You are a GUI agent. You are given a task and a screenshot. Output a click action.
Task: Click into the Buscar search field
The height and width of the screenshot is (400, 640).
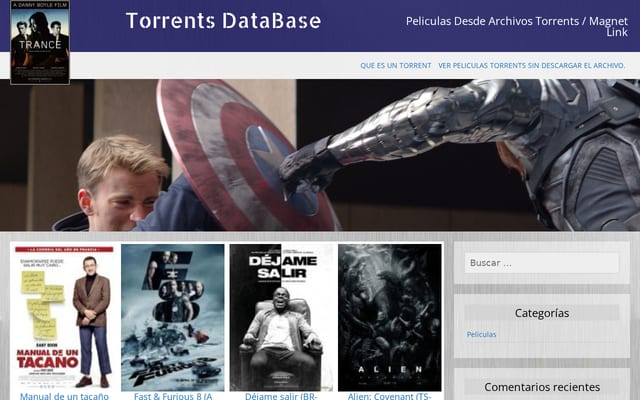(x=542, y=263)
